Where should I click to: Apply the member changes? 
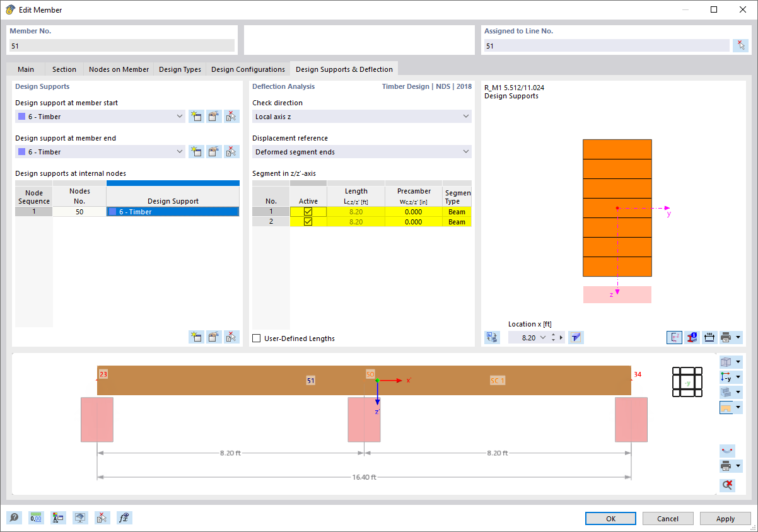[x=725, y=518]
